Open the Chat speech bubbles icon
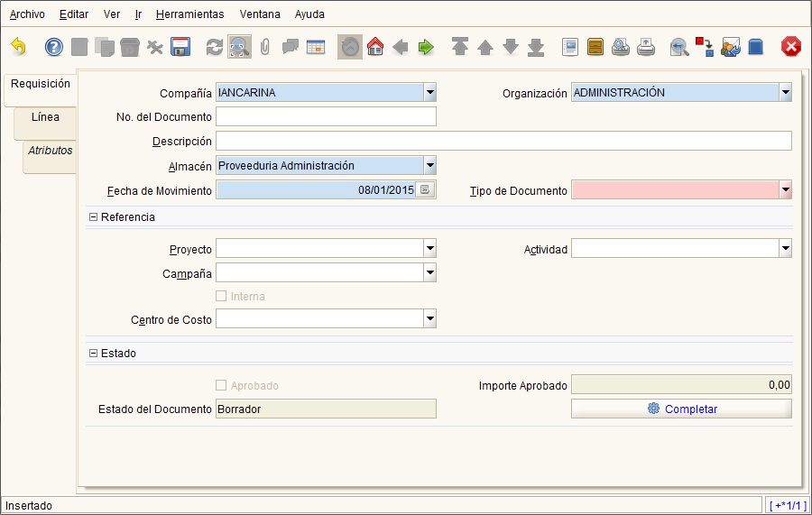The image size is (812, 515). pyautogui.click(x=290, y=47)
